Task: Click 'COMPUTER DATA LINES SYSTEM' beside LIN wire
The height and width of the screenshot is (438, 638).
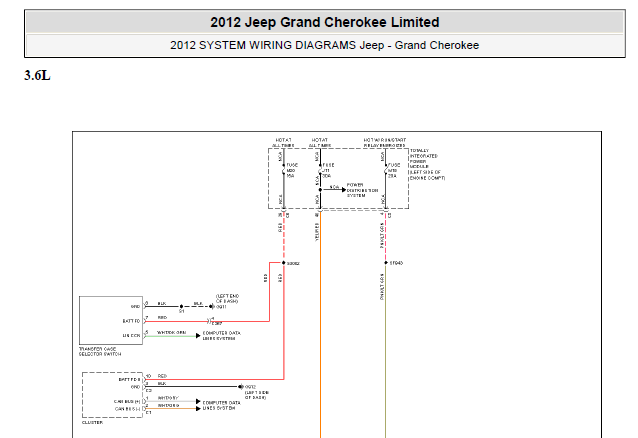Action: click(x=221, y=335)
